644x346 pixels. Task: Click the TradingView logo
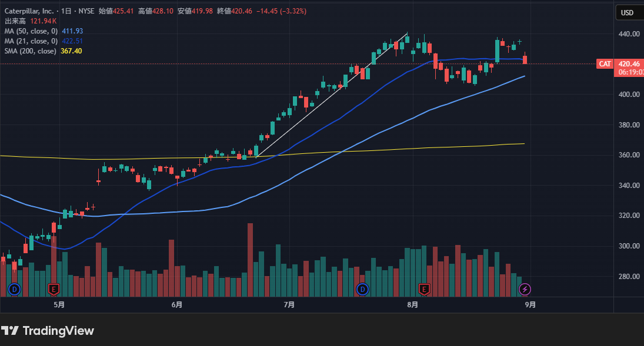point(48,330)
